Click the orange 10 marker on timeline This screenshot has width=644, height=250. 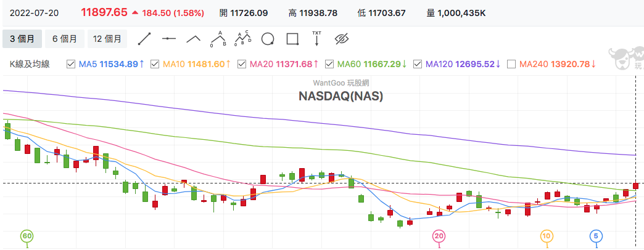547,236
